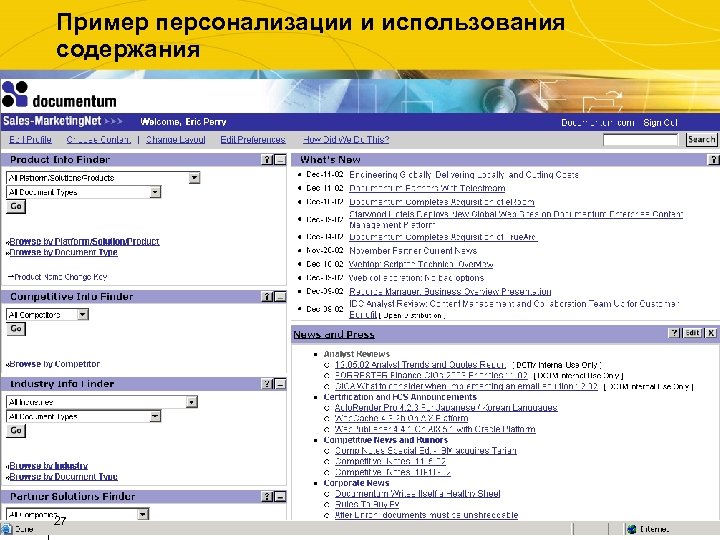Open the All Industries dropdown
720x540 pixels.
tap(191, 402)
